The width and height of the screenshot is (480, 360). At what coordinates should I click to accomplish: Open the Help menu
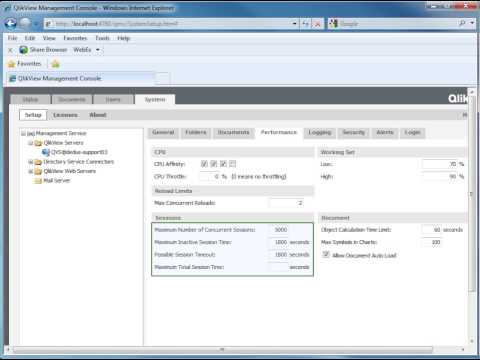click(x=123, y=38)
